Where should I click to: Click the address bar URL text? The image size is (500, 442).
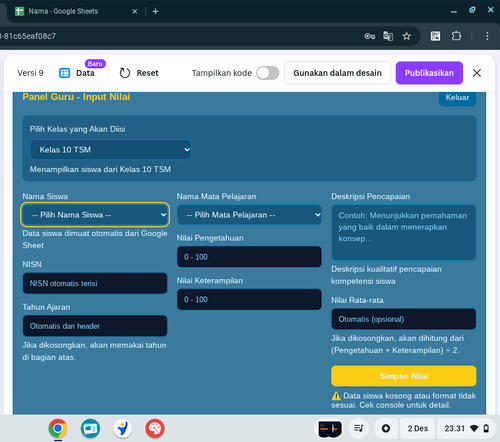pos(28,36)
